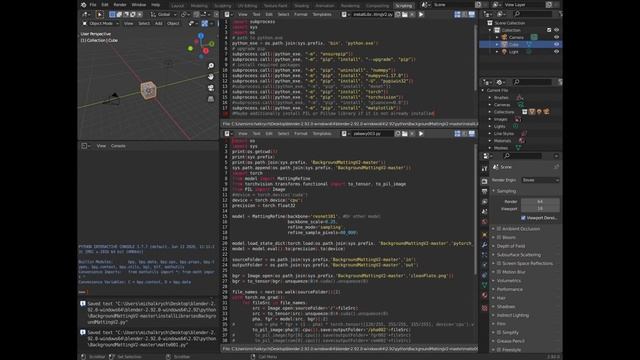Open Modifier properties wrench tab
640x360 pixels.
484,244
